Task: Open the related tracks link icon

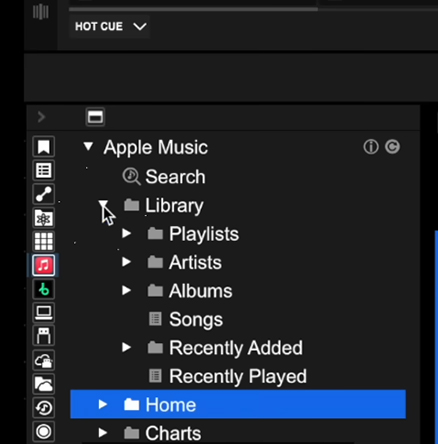Action: 44,194
